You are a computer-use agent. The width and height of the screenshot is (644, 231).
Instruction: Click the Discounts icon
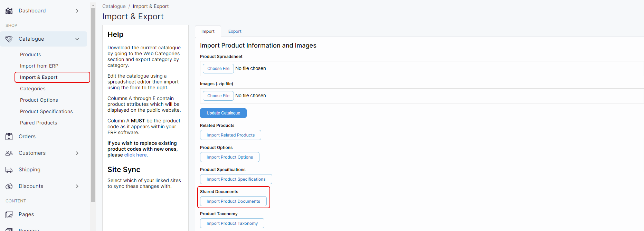9,186
